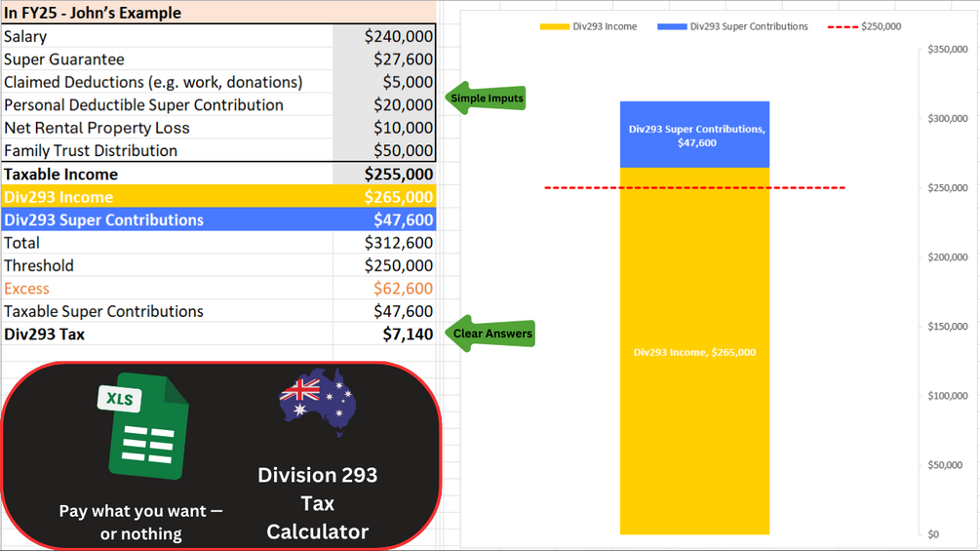980x551 pixels.
Task: Click the $150,000 axis label
Action: (x=948, y=326)
